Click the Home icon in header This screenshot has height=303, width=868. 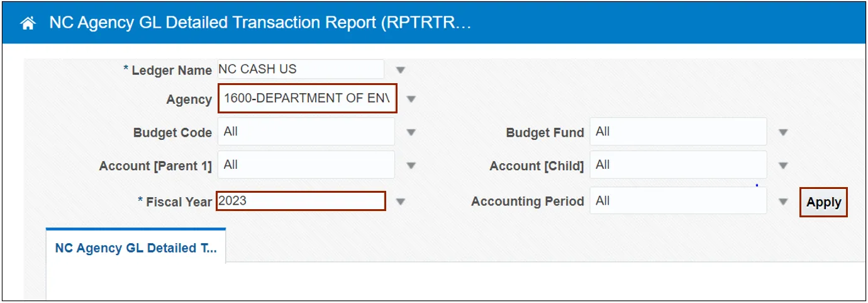(x=28, y=24)
